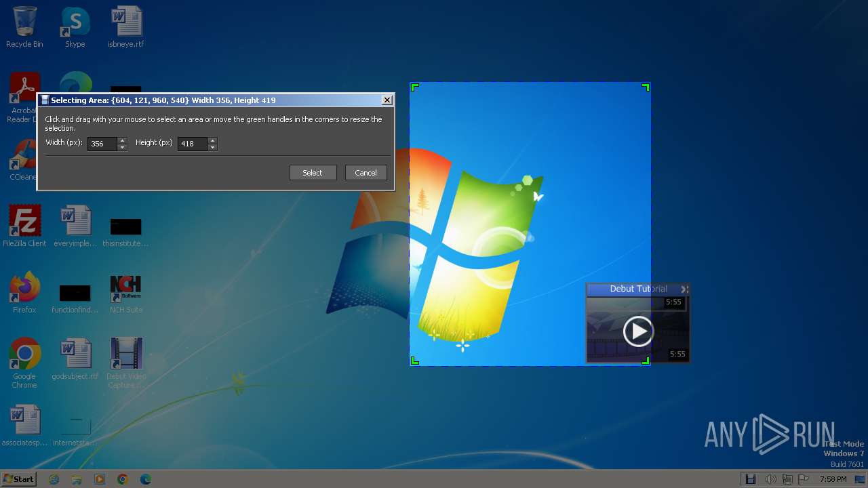Open the Recycle Bin desktop icon
This screenshot has width=868, height=488.
24,27
